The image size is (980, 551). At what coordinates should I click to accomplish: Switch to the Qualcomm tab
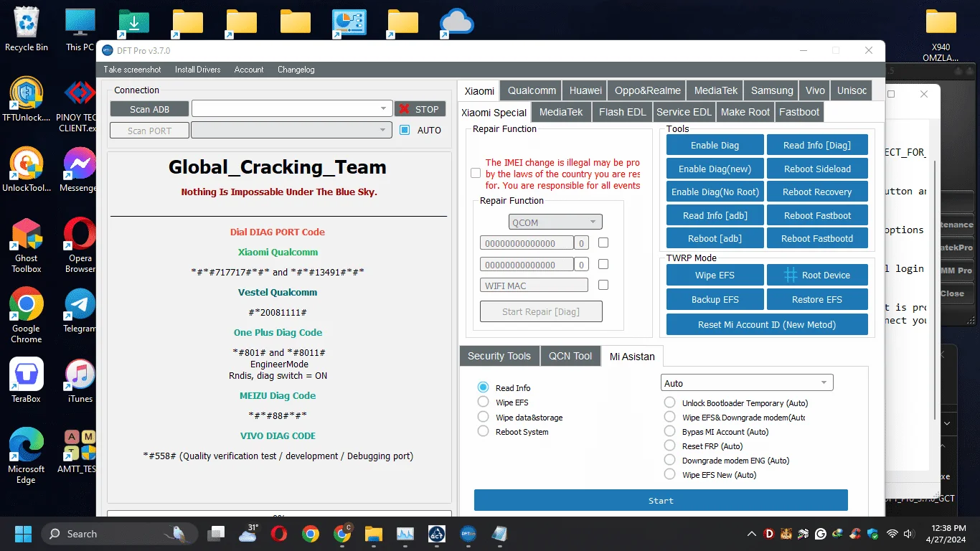point(532,90)
